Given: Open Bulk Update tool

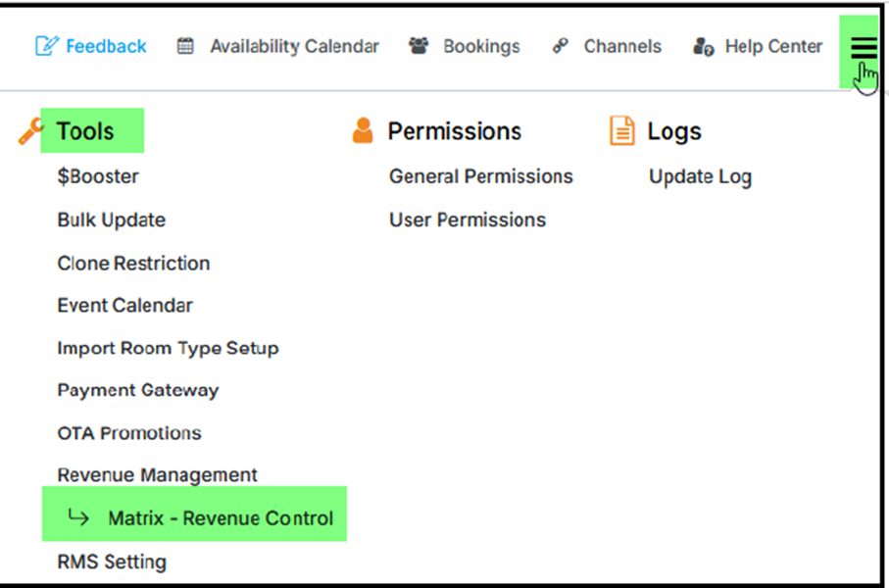Looking at the screenshot, I should pos(111,220).
